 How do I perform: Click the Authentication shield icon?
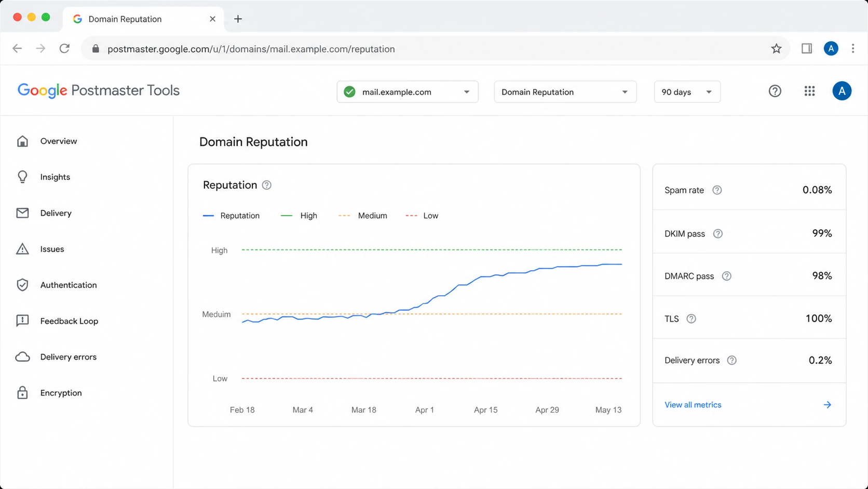pos(22,285)
